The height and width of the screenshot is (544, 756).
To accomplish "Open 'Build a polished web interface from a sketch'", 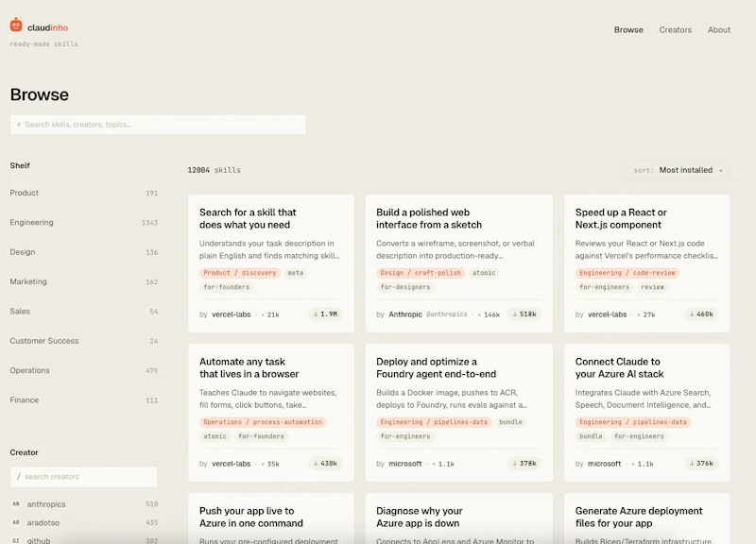I will point(429,219).
